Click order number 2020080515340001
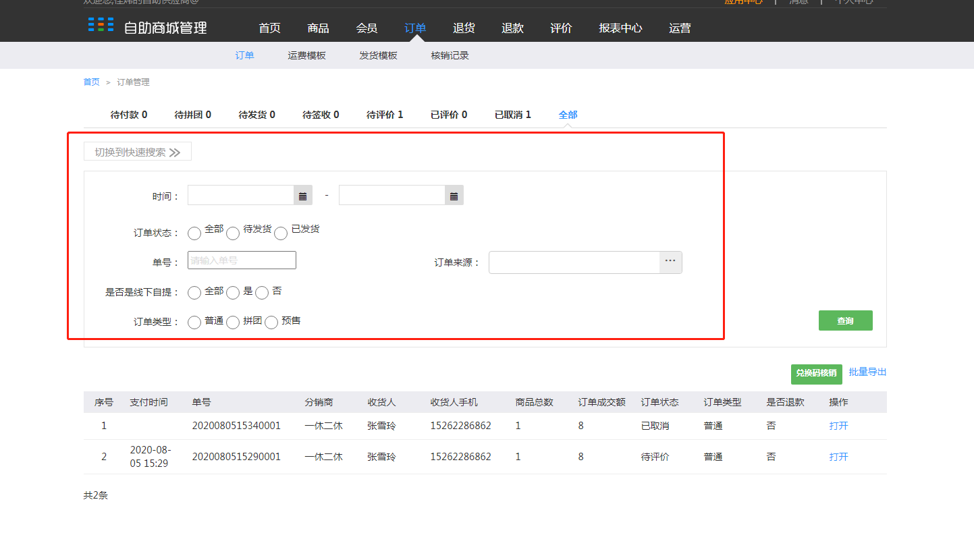974x560 pixels. tap(236, 426)
